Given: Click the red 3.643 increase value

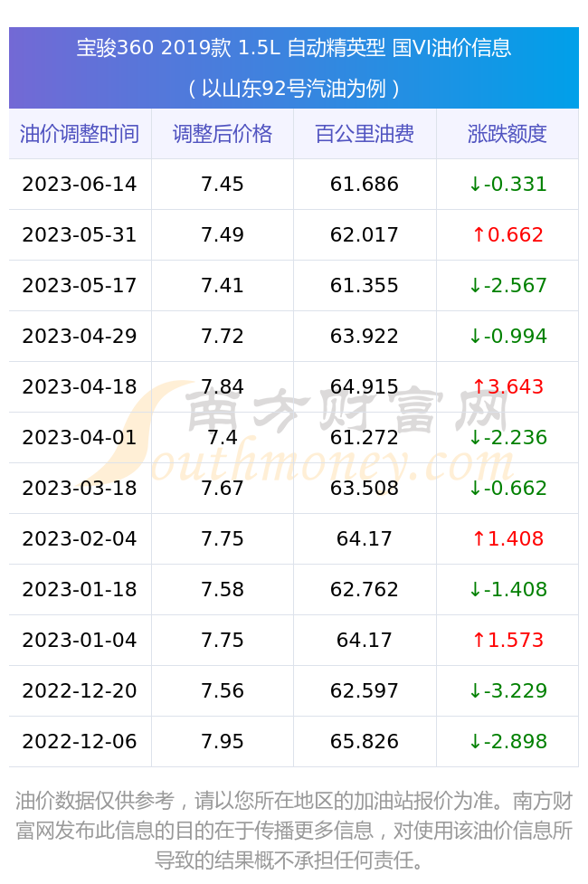Looking at the screenshot, I should coord(508,387).
